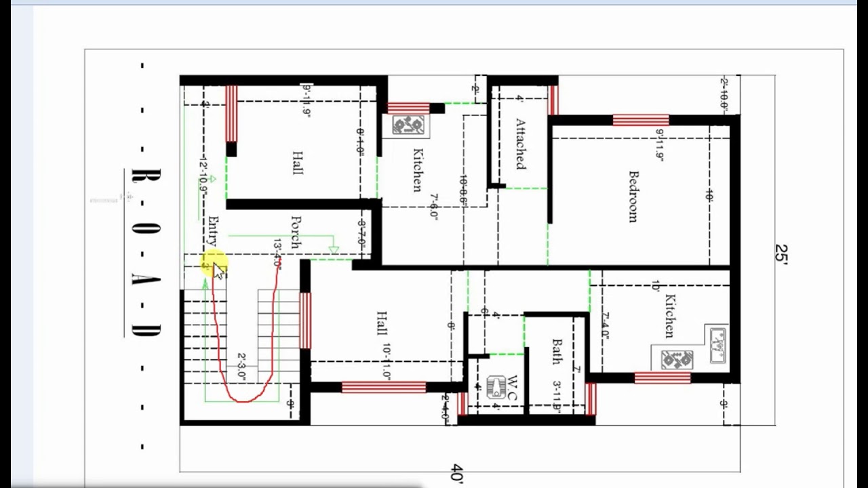This screenshot has width=868, height=488.
Task: Select the Bedroom room label
Action: point(633,196)
